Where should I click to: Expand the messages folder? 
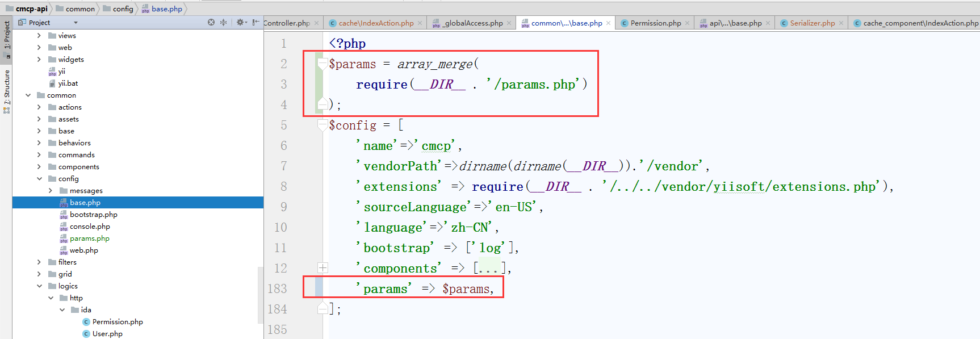[x=51, y=191]
